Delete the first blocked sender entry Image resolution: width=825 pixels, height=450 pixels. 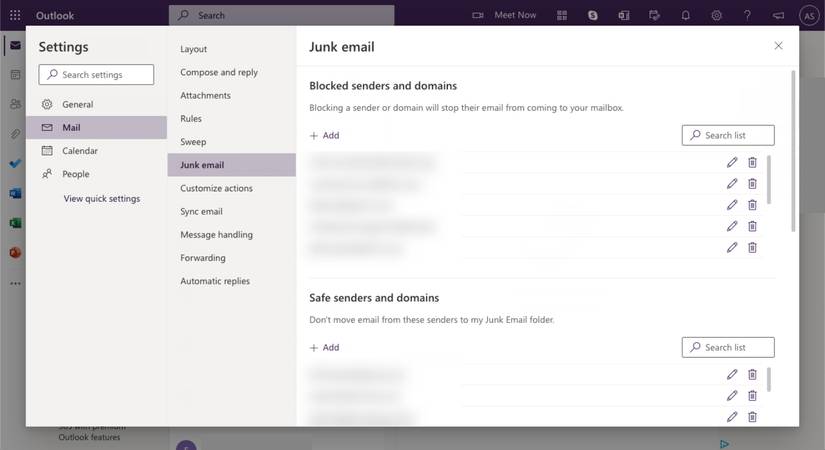tap(752, 162)
